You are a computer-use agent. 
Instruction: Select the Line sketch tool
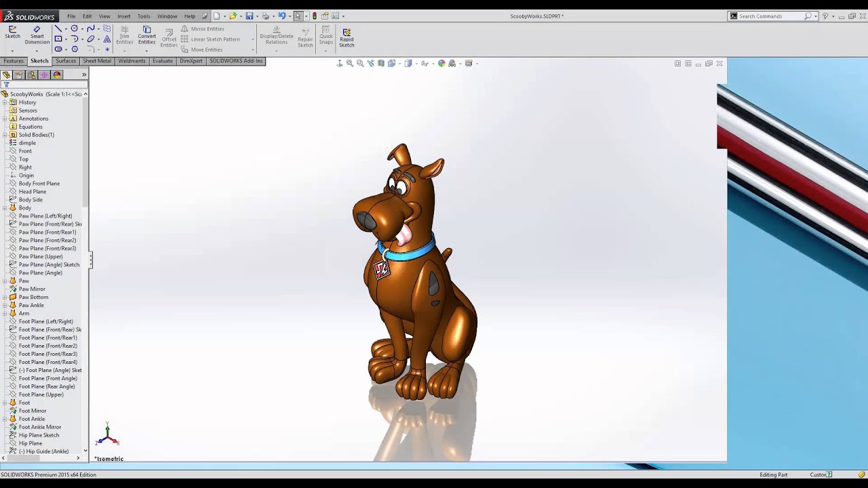tap(58, 28)
